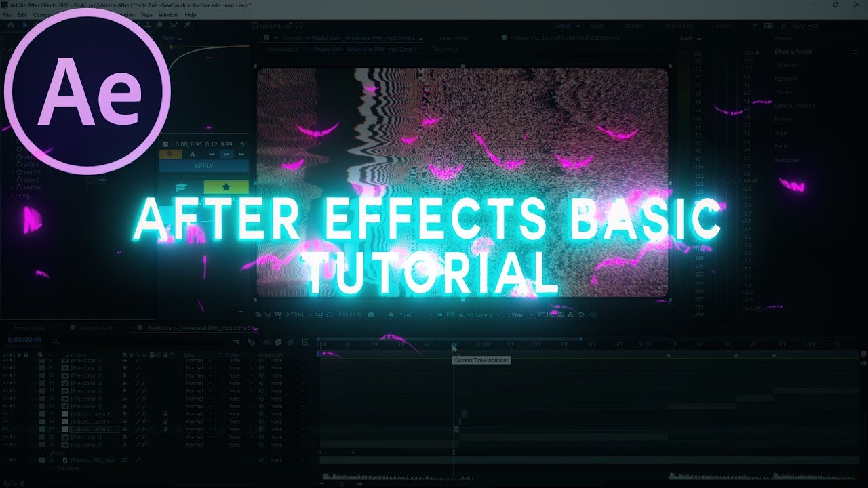This screenshot has width=868, height=488.
Task: Open the composition mini-flowchart in the timeline
Action: [236, 342]
